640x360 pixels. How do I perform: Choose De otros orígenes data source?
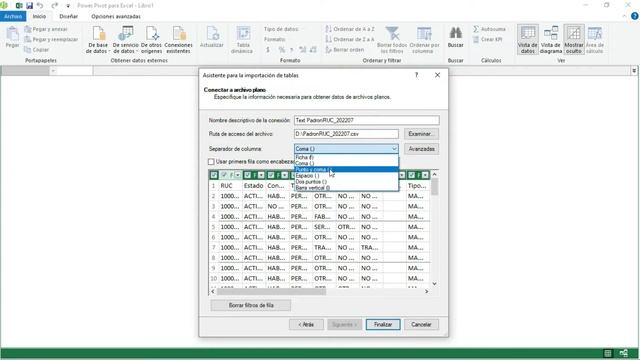click(x=151, y=40)
